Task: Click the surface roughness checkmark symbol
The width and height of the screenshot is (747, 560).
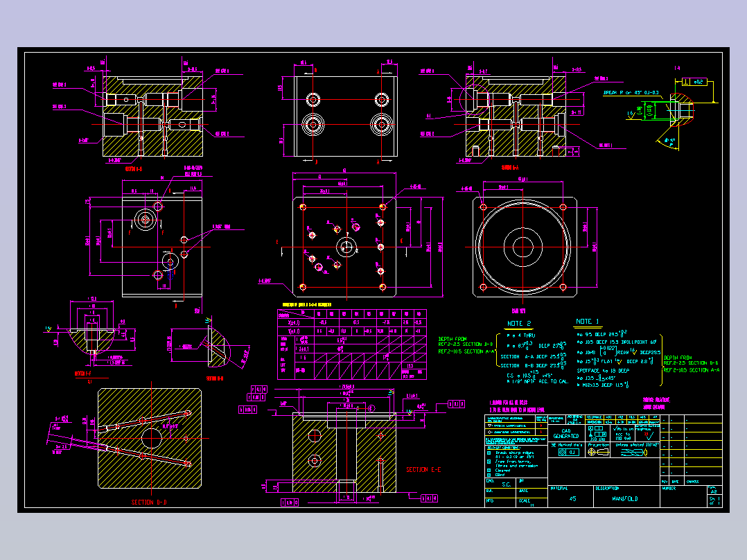Action: tap(650, 436)
